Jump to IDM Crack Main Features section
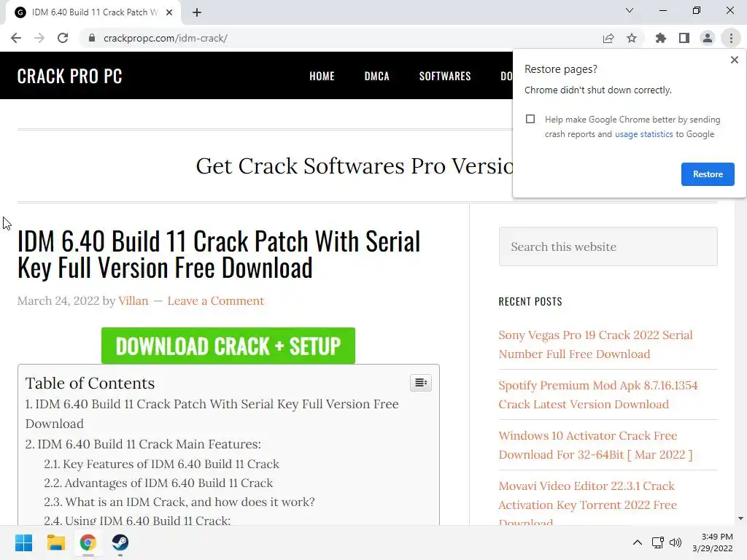This screenshot has width=747, height=560. [x=143, y=444]
